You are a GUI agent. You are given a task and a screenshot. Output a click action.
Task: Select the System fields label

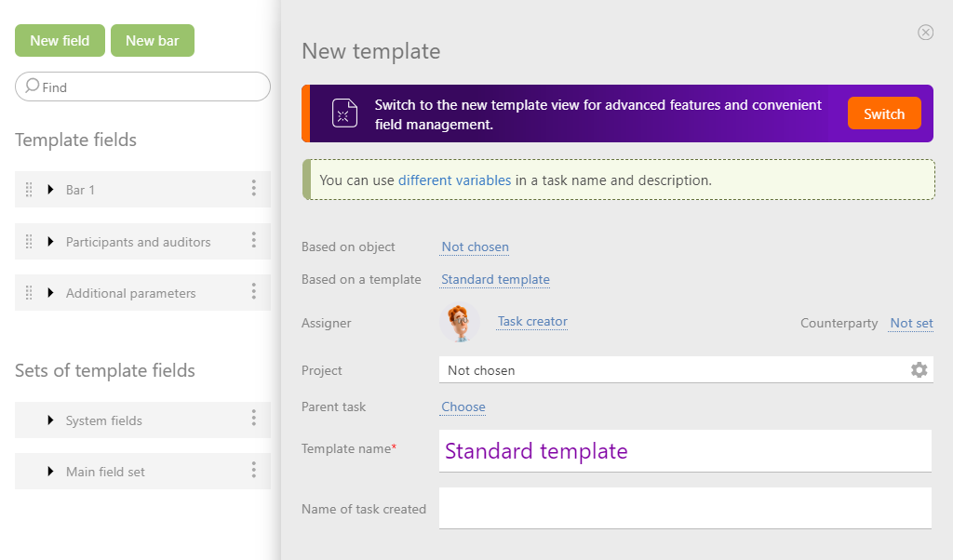104,420
